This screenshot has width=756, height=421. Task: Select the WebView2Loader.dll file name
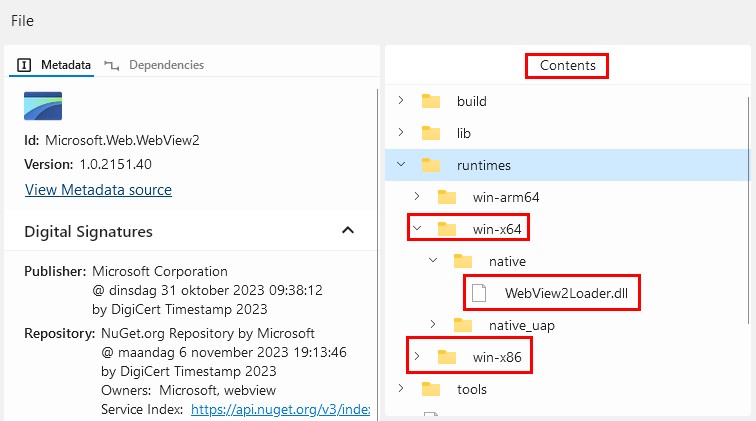(567, 293)
